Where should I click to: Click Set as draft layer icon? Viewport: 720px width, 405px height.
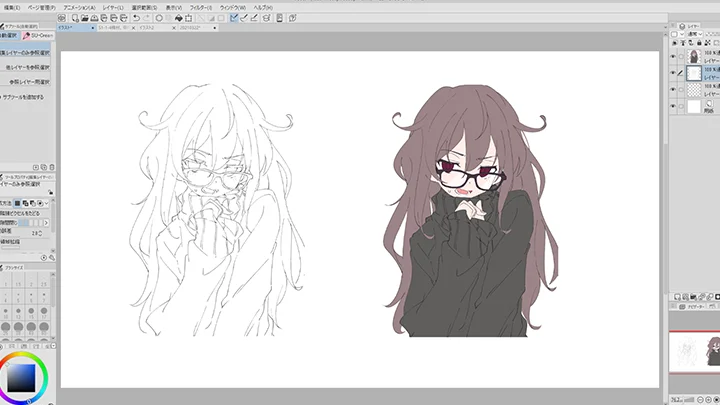pyautogui.click(x=691, y=43)
